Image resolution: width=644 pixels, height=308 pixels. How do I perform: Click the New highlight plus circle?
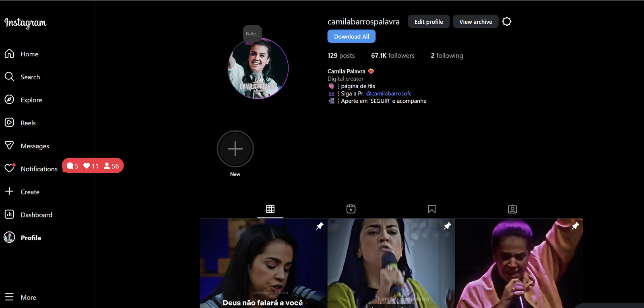click(235, 149)
